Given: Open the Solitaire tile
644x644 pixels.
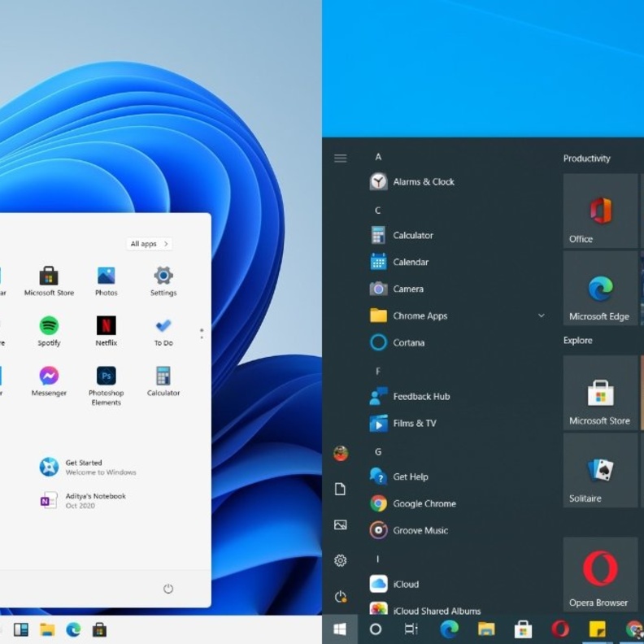Looking at the screenshot, I should 600,471.
